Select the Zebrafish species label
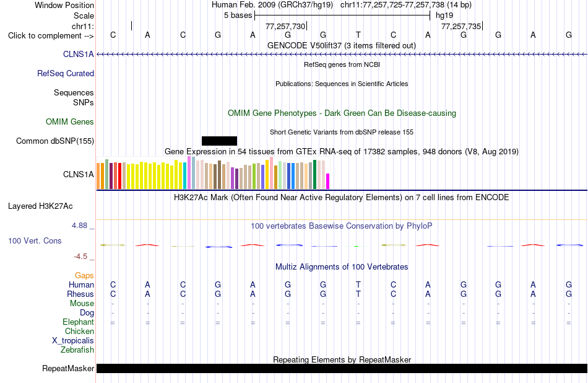This screenshot has height=383, width=588. (77, 350)
